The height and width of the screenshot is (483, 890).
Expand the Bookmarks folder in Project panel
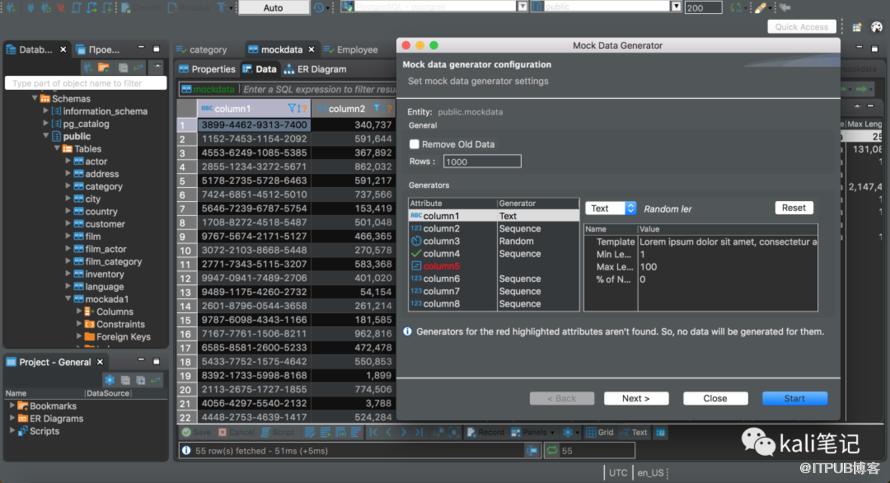pyautogui.click(x=12, y=406)
